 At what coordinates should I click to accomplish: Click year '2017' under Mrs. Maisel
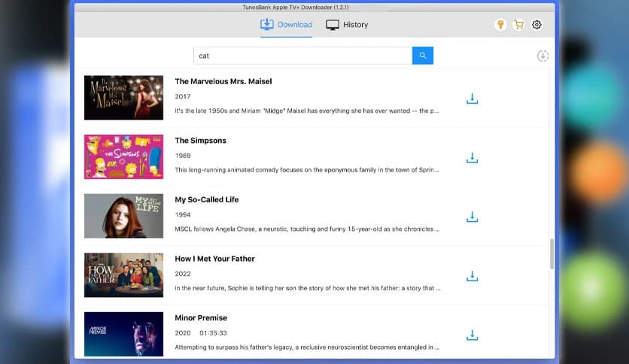coord(183,96)
